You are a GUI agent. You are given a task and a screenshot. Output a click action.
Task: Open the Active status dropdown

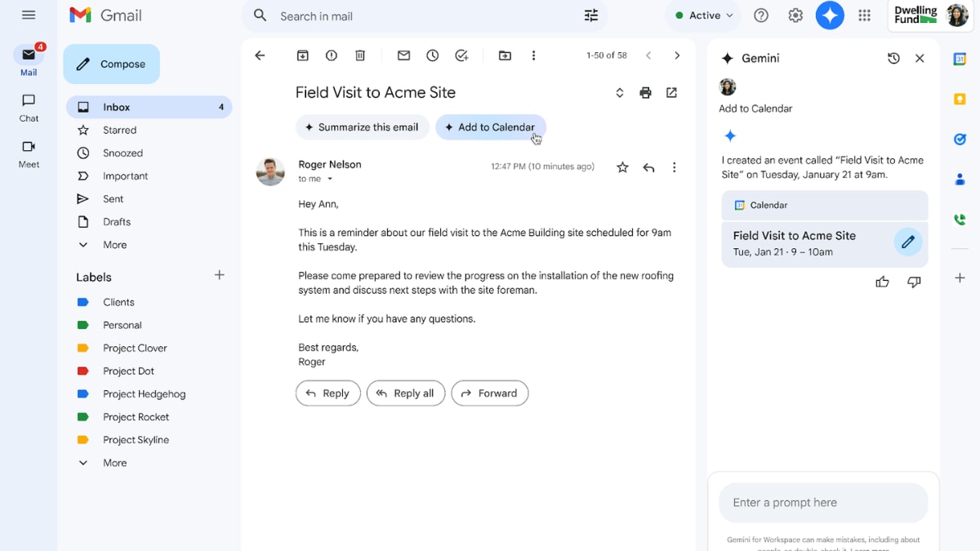(x=704, y=16)
